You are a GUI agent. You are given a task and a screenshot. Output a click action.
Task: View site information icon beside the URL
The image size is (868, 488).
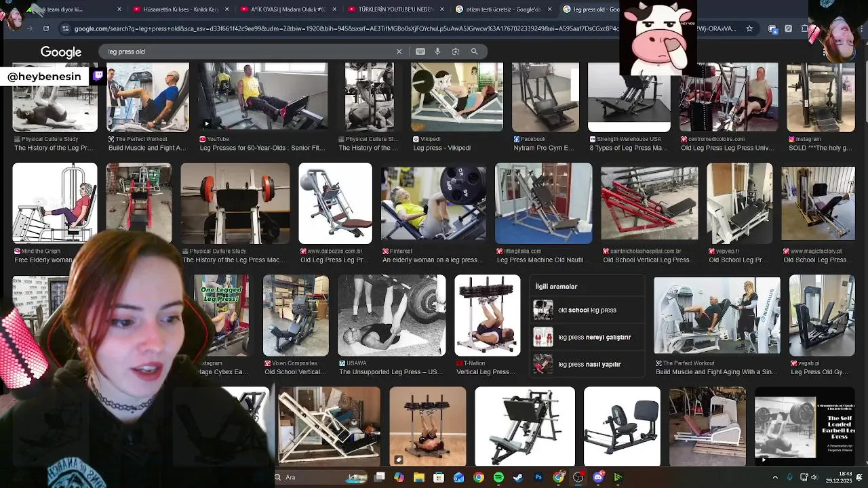point(64,28)
